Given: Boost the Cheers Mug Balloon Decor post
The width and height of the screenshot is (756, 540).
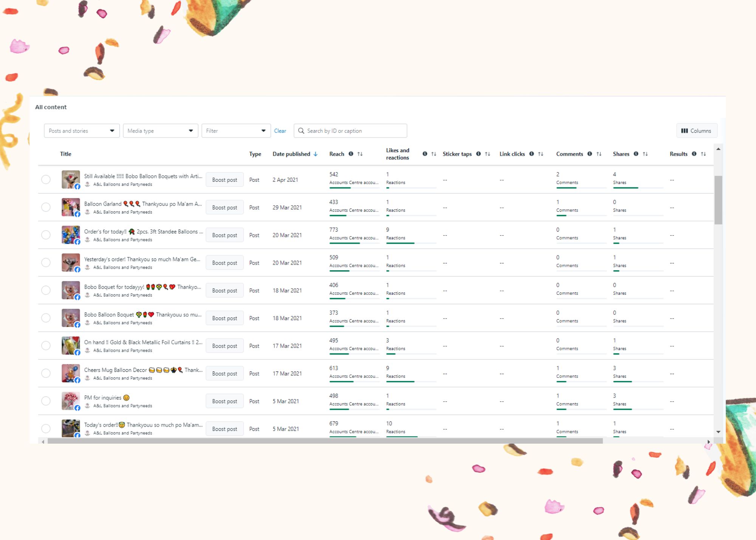Looking at the screenshot, I should (x=225, y=373).
